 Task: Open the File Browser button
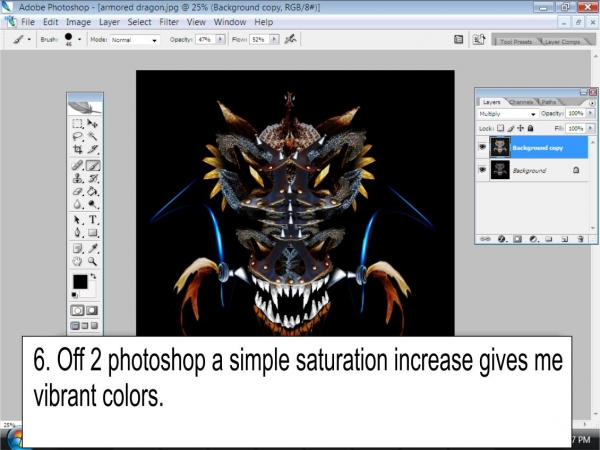tap(479, 39)
